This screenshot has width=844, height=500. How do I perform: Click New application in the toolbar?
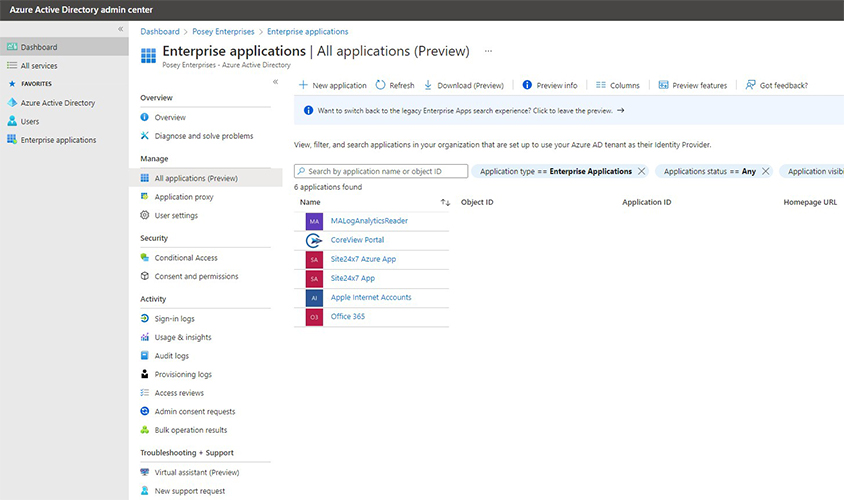(333, 85)
